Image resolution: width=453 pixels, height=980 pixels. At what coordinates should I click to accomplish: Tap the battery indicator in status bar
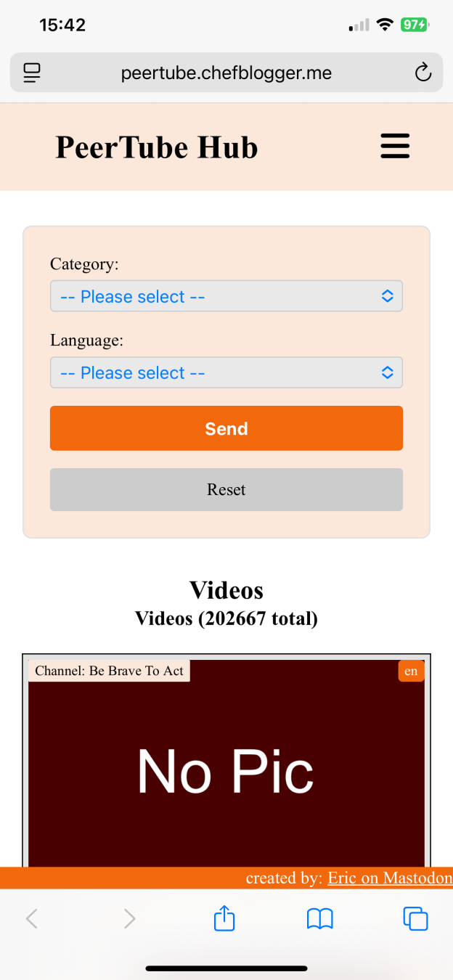tap(415, 25)
